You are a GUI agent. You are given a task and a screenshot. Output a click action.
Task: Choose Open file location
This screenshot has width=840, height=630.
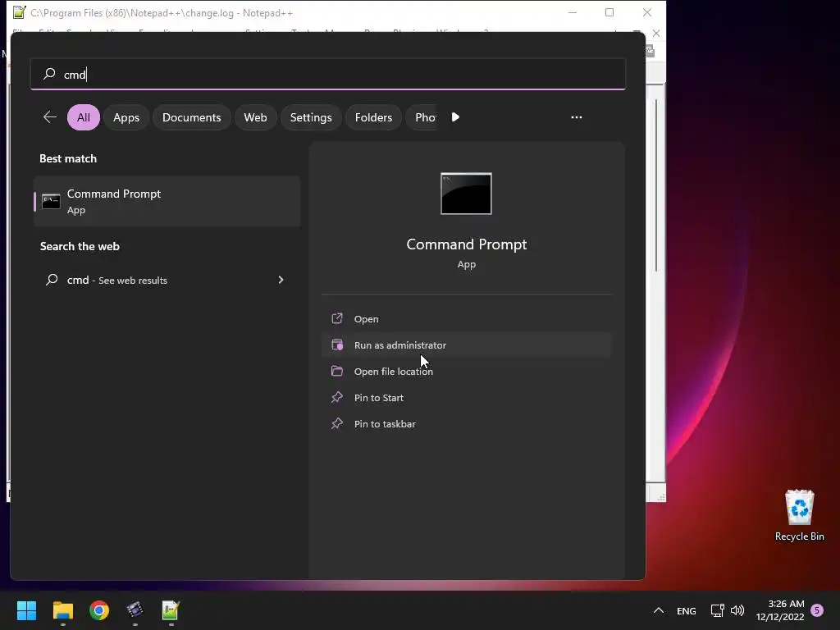tap(467, 372)
